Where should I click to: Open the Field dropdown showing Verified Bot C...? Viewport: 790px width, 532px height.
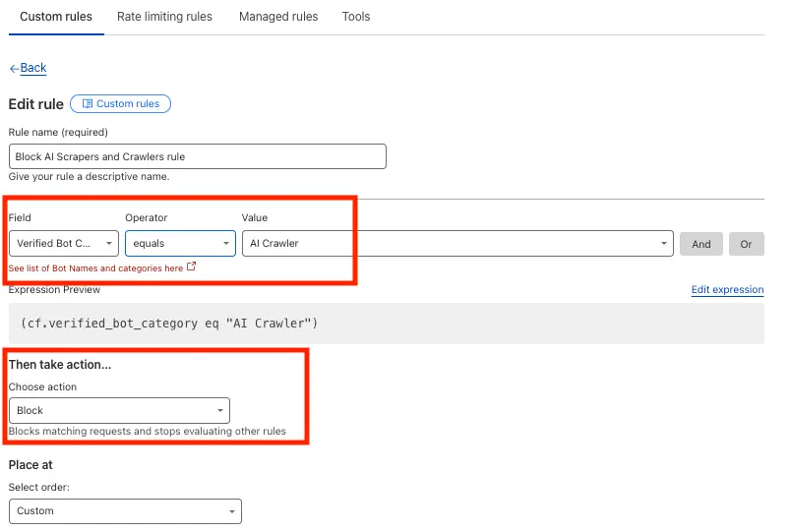[64, 243]
